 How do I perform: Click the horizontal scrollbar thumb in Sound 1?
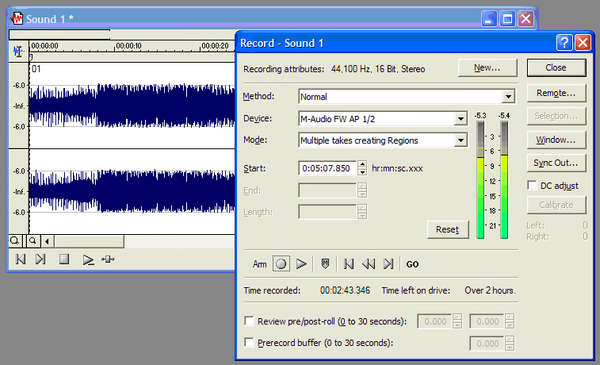89,241
